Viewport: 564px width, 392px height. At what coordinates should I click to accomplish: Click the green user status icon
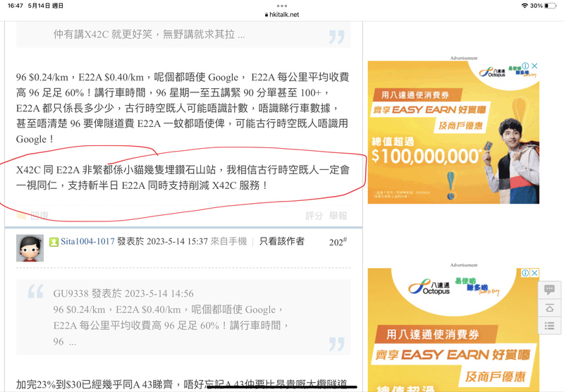54,242
